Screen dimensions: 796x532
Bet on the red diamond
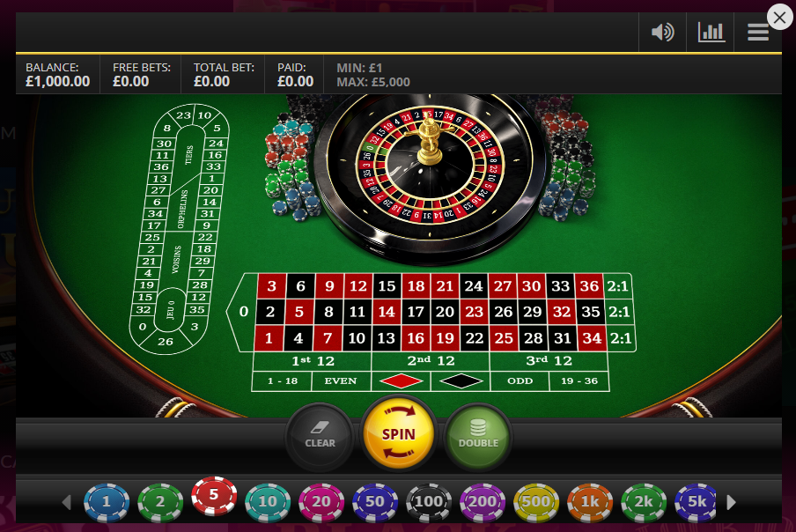(x=401, y=381)
